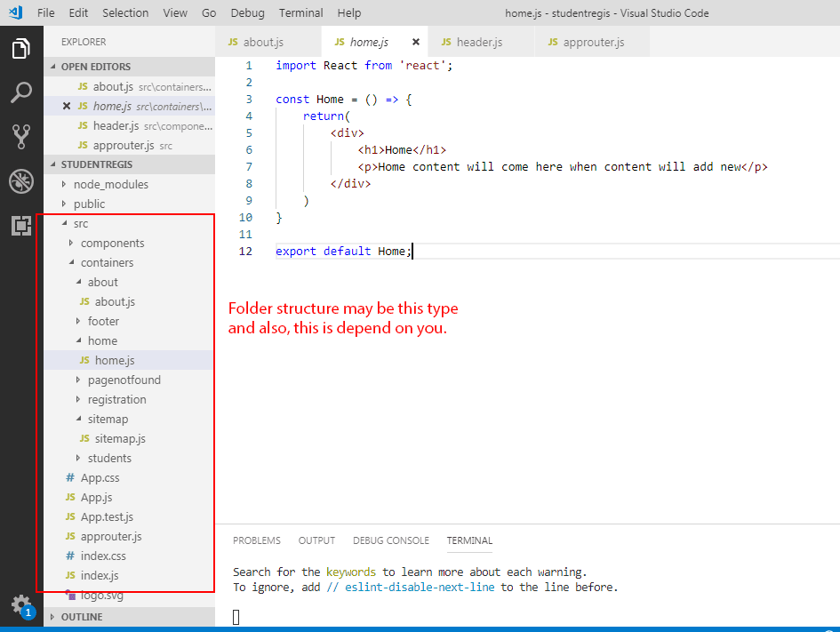
Task: Toggle the modified indicator on home.js in Open Editors
Action: pos(66,106)
